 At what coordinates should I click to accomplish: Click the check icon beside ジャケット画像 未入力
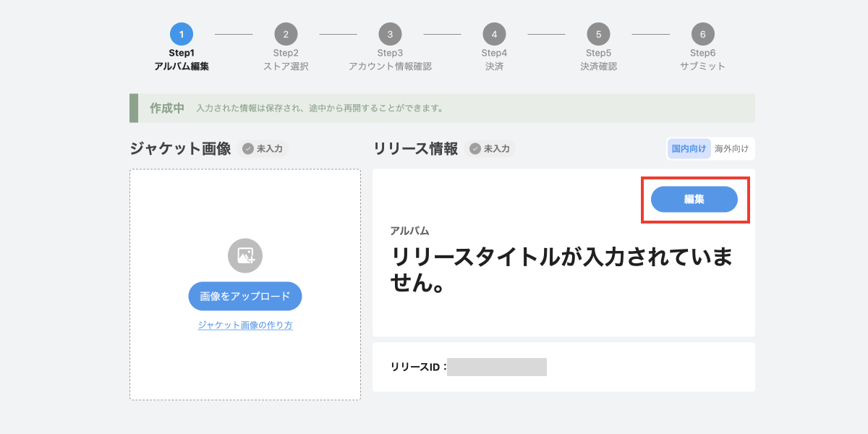click(x=248, y=149)
